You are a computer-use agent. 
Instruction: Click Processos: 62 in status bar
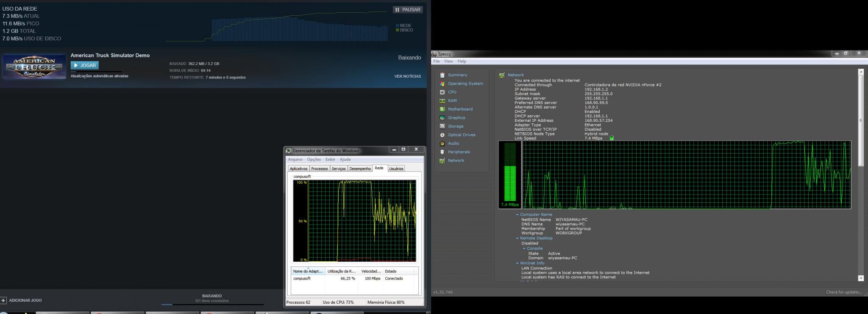pos(298,303)
